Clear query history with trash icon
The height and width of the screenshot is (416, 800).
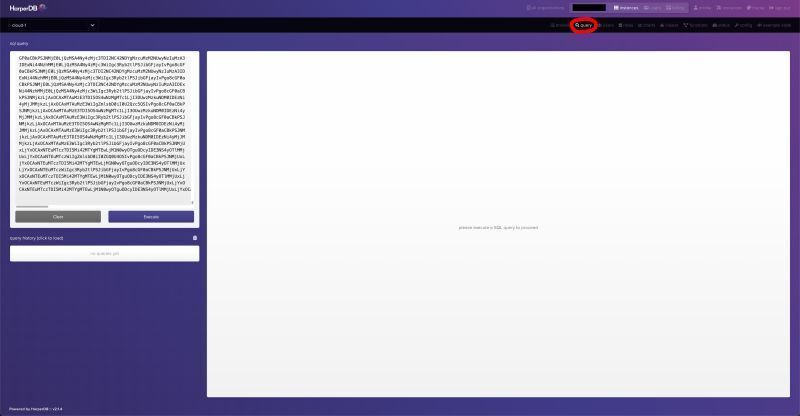tap(195, 238)
